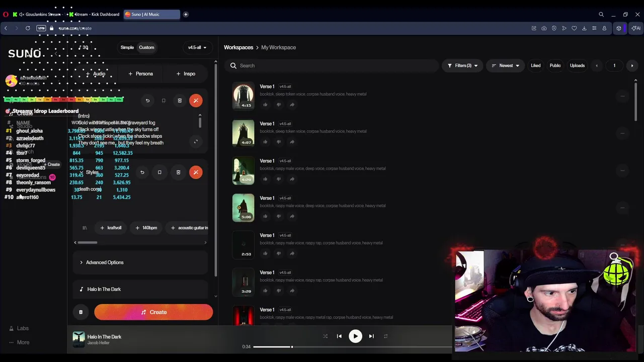Toggle the Liked filter
The width and height of the screenshot is (644, 362).
coord(536,65)
